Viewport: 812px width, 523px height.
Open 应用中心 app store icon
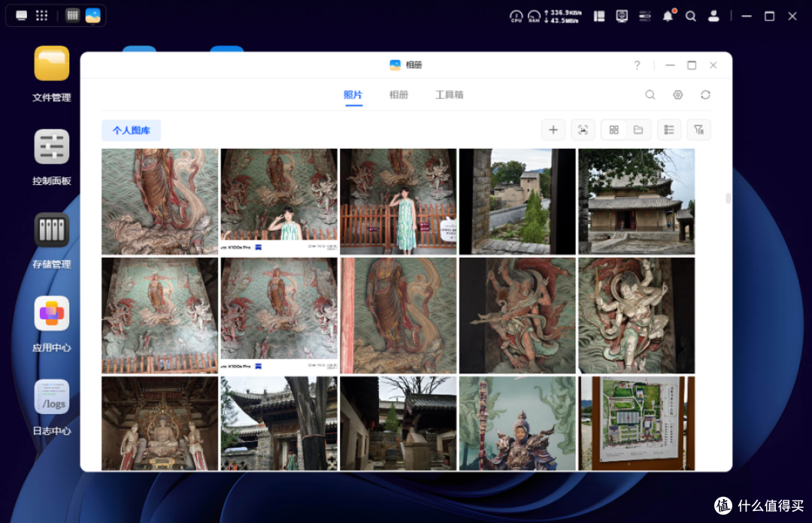click(x=51, y=313)
